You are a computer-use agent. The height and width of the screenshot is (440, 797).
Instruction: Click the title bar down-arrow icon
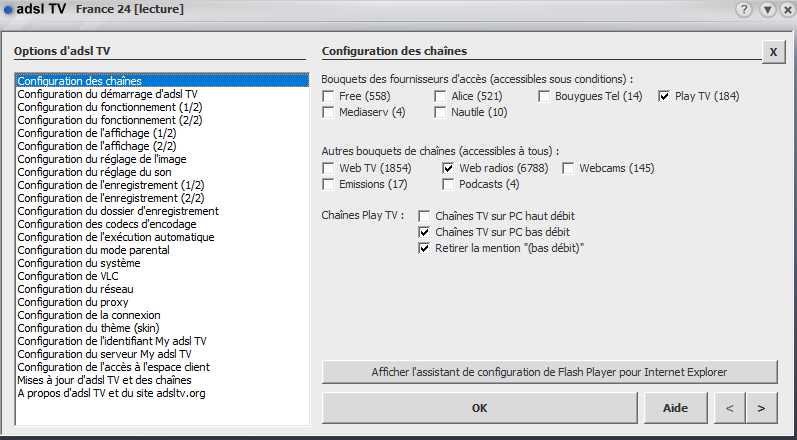point(765,9)
